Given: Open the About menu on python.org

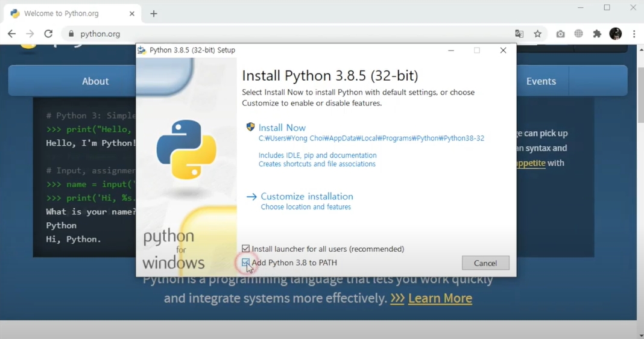Looking at the screenshot, I should click(95, 81).
